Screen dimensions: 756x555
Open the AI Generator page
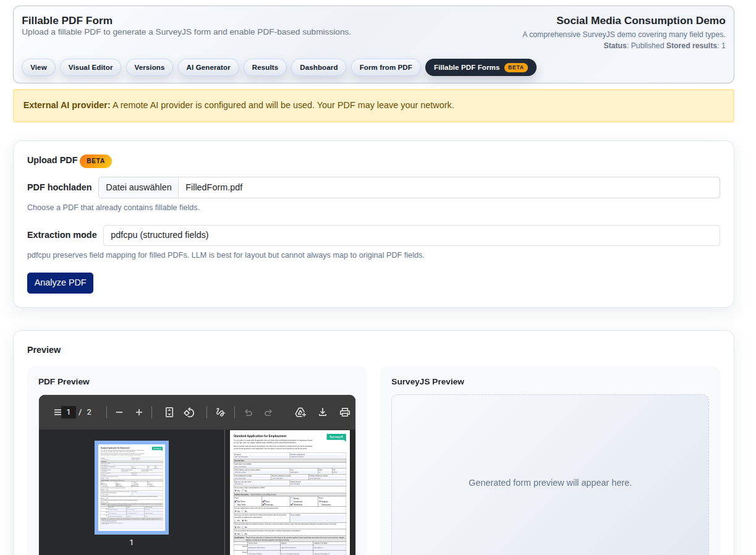(x=208, y=67)
